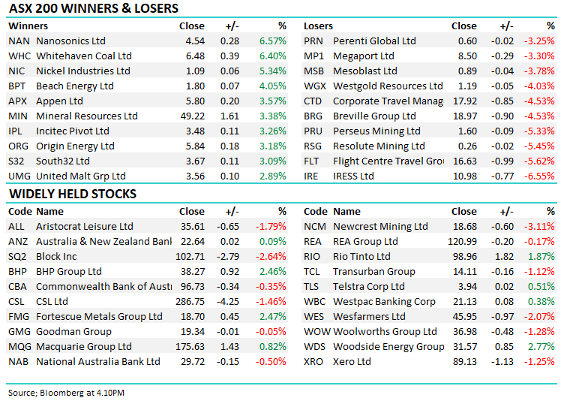
Task: Select Telstra Corp Ltd name
Action: (x=369, y=287)
